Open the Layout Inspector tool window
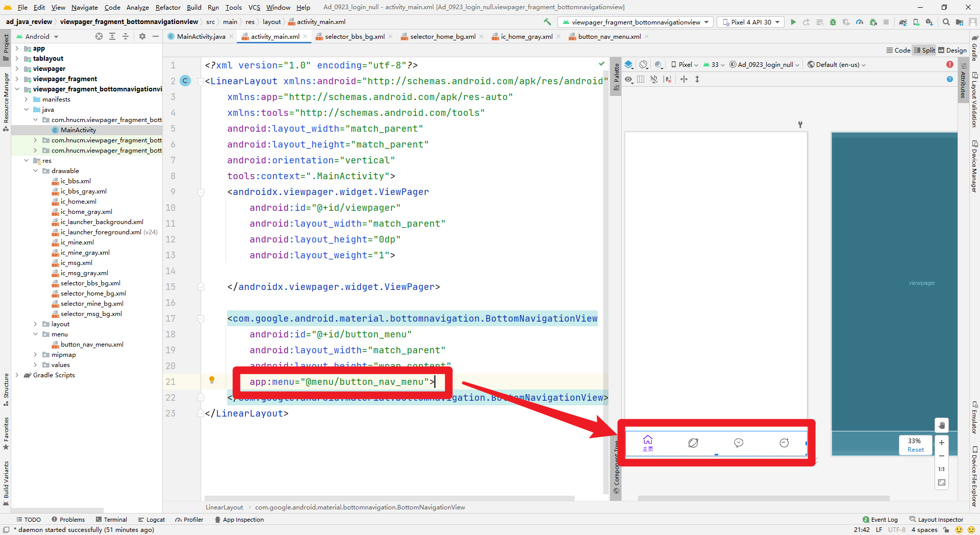This screenshot has height=535, width=980. pyautogui.click(x=936, y=520)
